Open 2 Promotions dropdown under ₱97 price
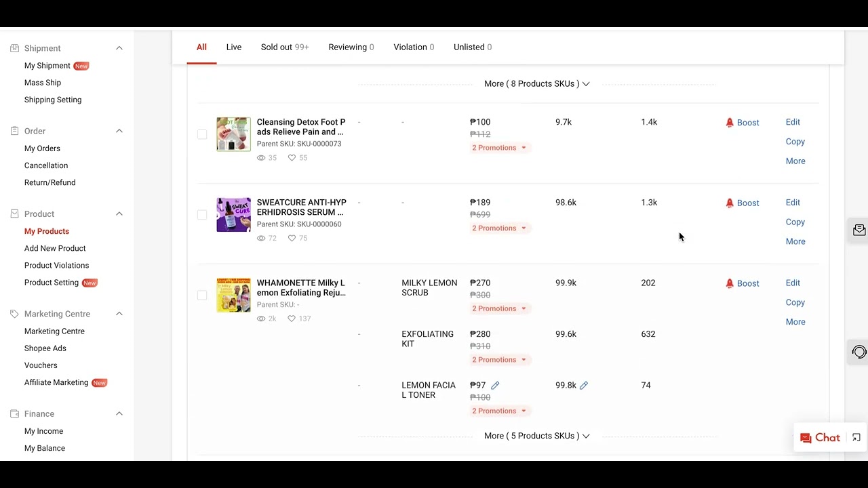The image size is (868, 488). tap(499, 411)
